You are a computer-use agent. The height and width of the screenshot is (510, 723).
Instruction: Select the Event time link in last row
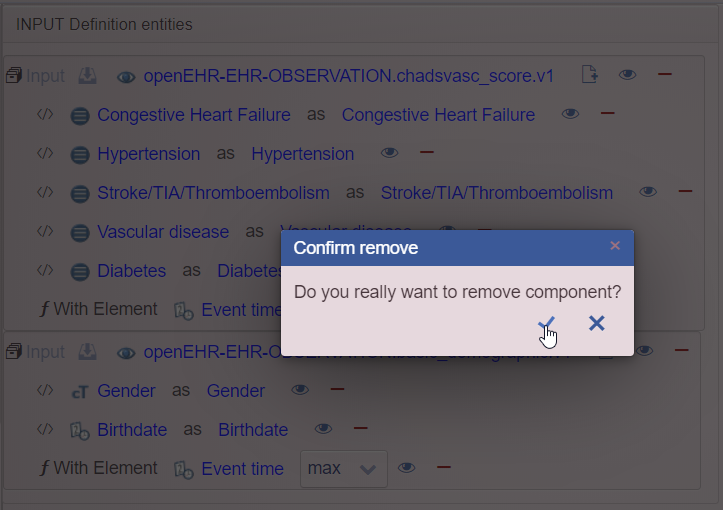(x=243, y=468)
